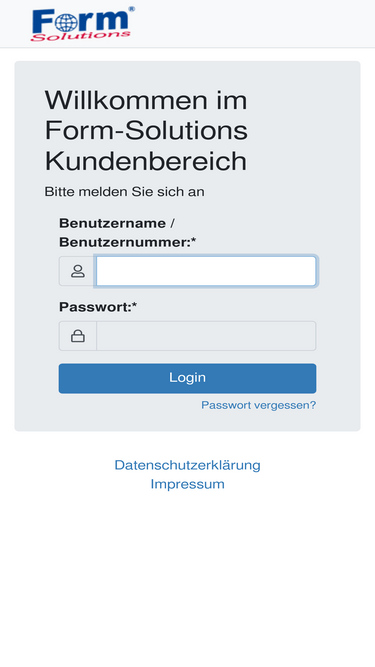Click the Benutzername / Benutzernummer label
375x667 pixels.
pos(128,233)
